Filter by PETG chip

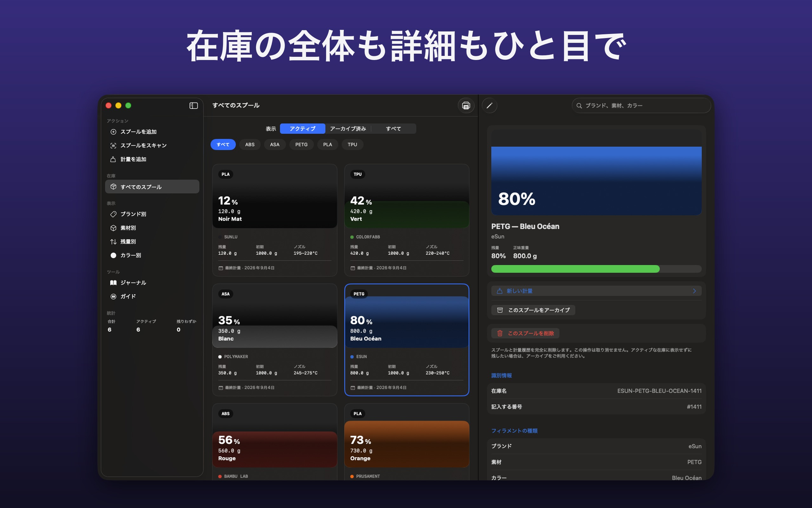(x=302, y=144)
